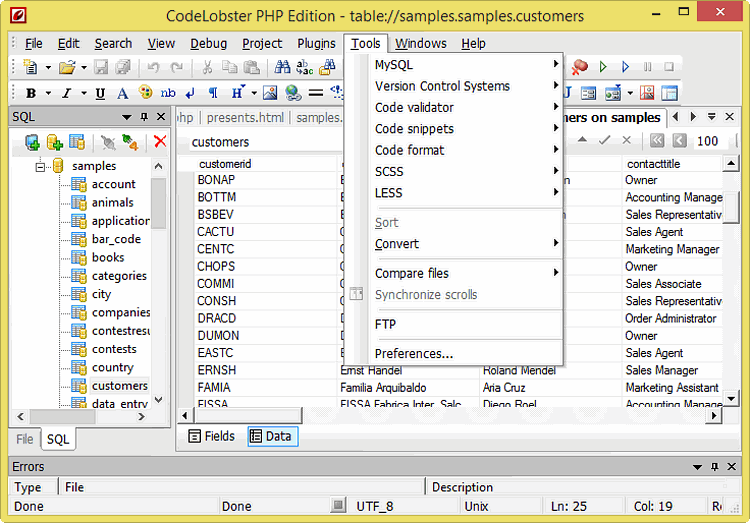Pin the Errors panel with pushpin
The height and width of the screenshot is (523, 750).
click(715, 467)
